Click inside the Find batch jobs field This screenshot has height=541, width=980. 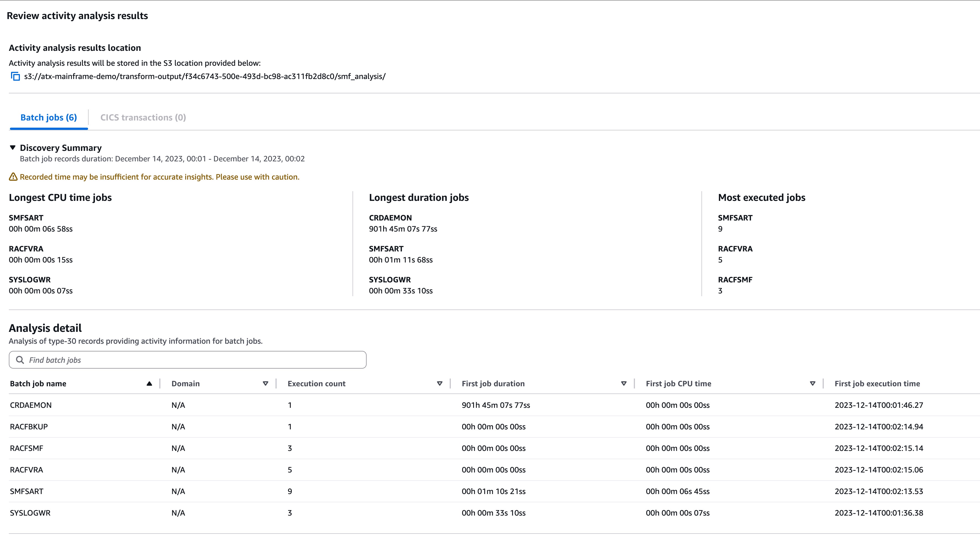point(152,359)
